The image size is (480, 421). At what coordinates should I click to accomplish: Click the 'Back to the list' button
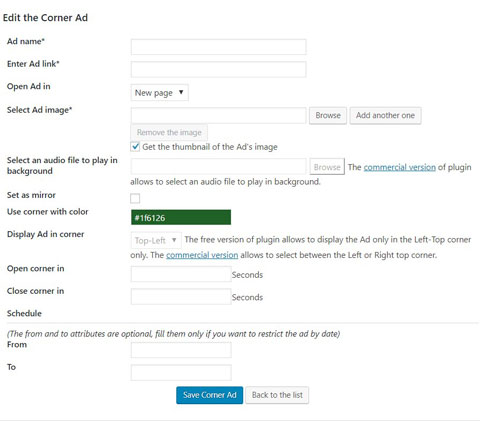tap(277, 395)
